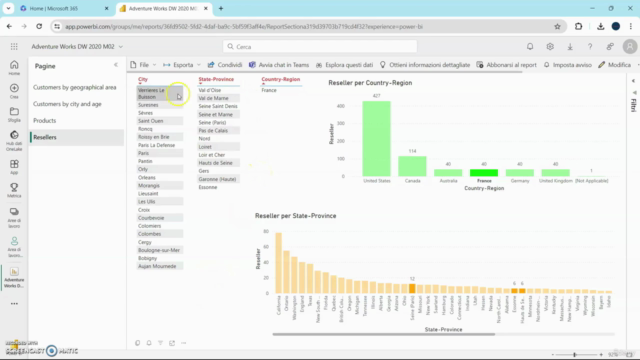Click fit to page icon at bottom right
The image size is (640, 360).
point(629,355)
